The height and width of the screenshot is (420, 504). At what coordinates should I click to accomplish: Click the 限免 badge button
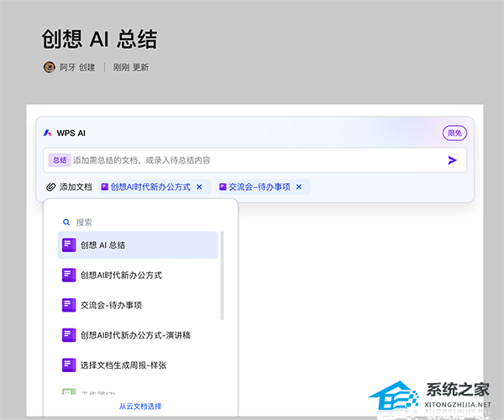point(454,133)
